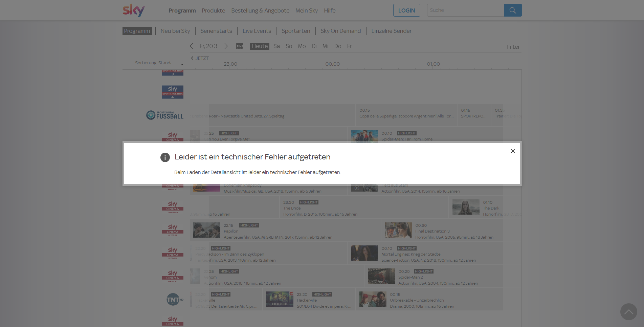Open the Filter options

513,47
